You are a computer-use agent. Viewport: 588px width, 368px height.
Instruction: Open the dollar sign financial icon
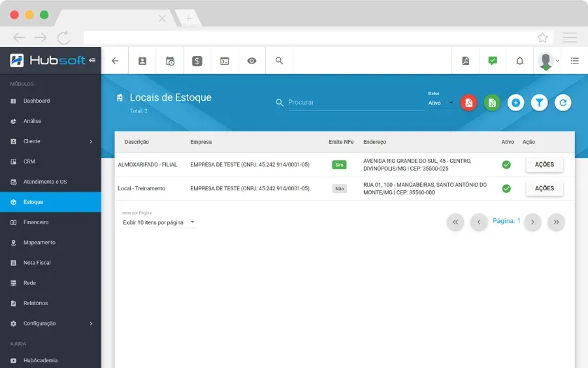click(197, 61)
